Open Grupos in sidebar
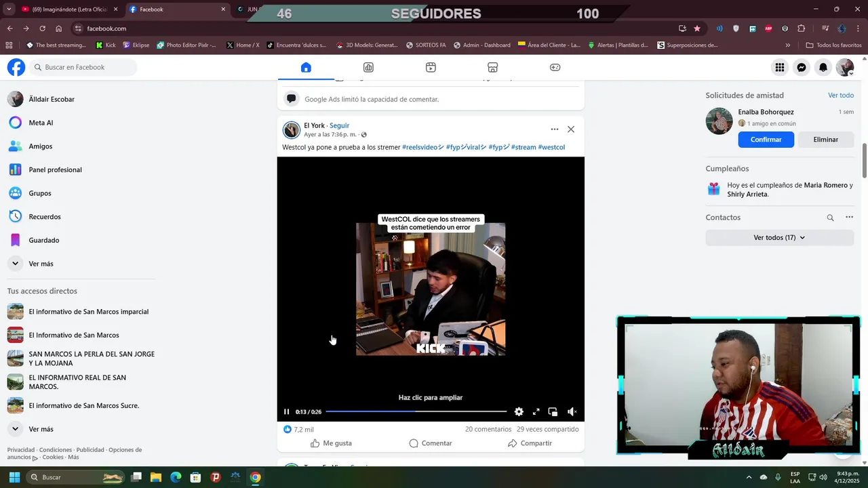The width and height of the screenshot is (868, 488). click(x=81, y=193)
